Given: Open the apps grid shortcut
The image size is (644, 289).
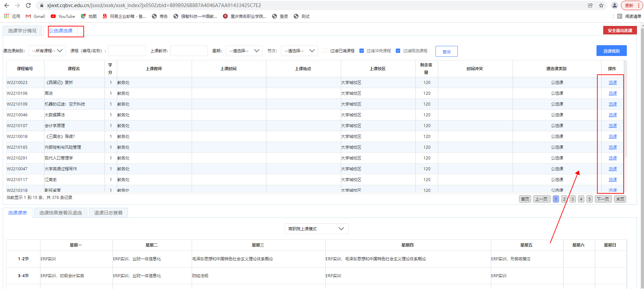Looking at the screenshot, I should pyautogui.click(x=7, y=16).
